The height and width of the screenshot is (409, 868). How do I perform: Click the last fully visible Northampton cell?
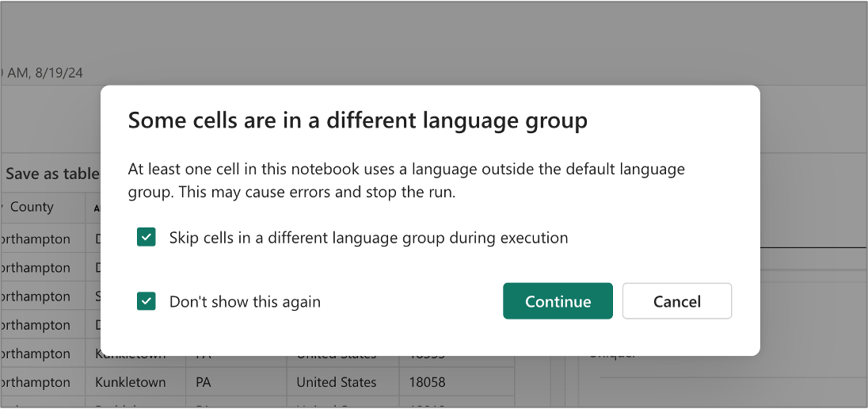click(x=36, y=382)
